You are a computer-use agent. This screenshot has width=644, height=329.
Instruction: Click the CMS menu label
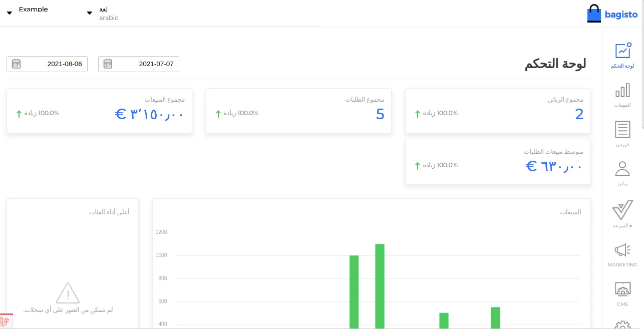pyautogui.click(x=622, y=304)
